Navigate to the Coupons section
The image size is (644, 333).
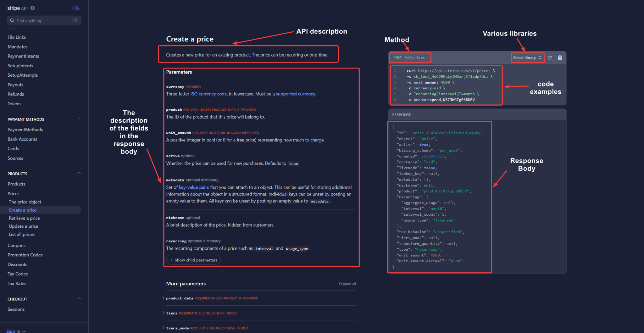(16, 245)
